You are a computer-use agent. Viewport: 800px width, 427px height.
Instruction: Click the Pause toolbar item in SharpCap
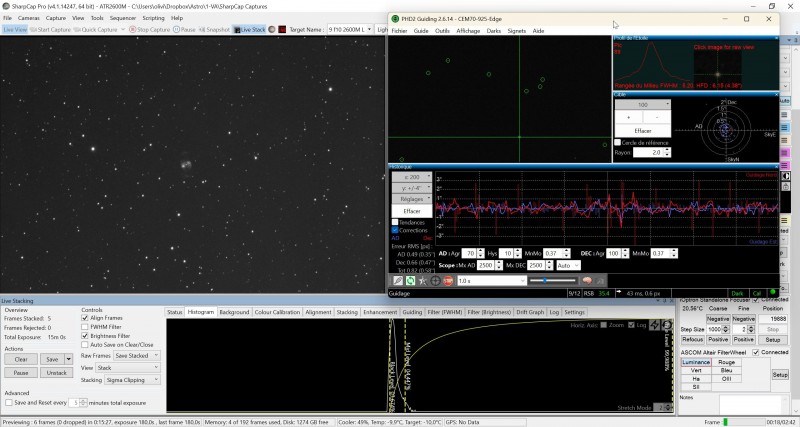[x=184, y=30]
